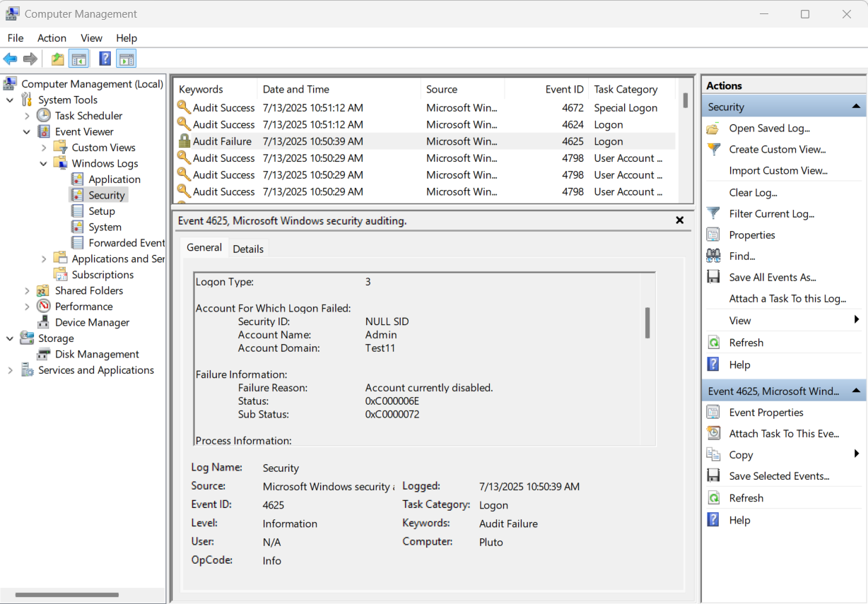Collapse the Event Viewer tree node
This screenshot has width=868, height=604.
point(27,132)
